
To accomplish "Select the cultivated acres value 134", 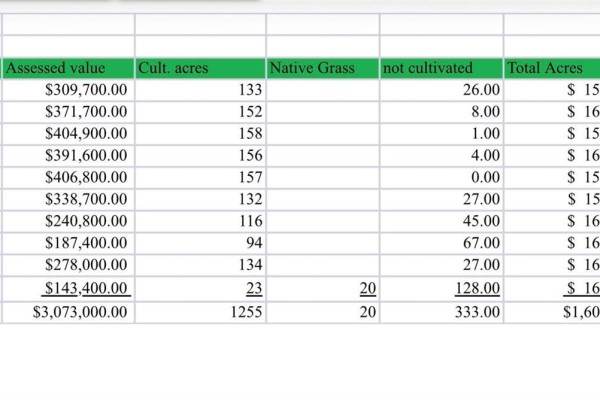I will coord(201,265).
